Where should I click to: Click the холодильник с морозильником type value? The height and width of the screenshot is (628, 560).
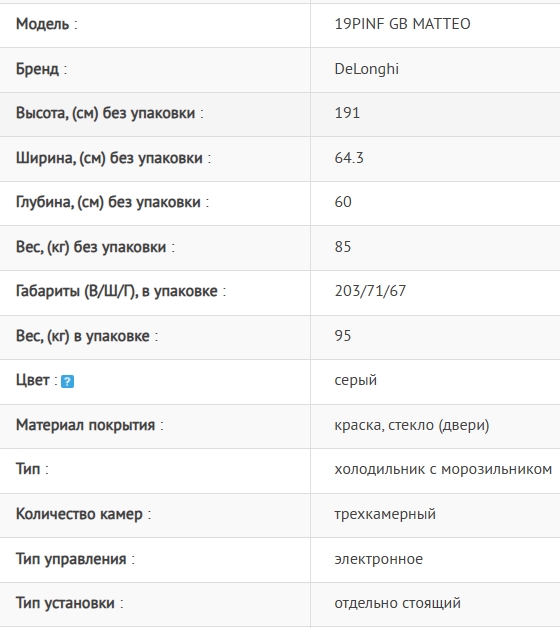point(443,469)
